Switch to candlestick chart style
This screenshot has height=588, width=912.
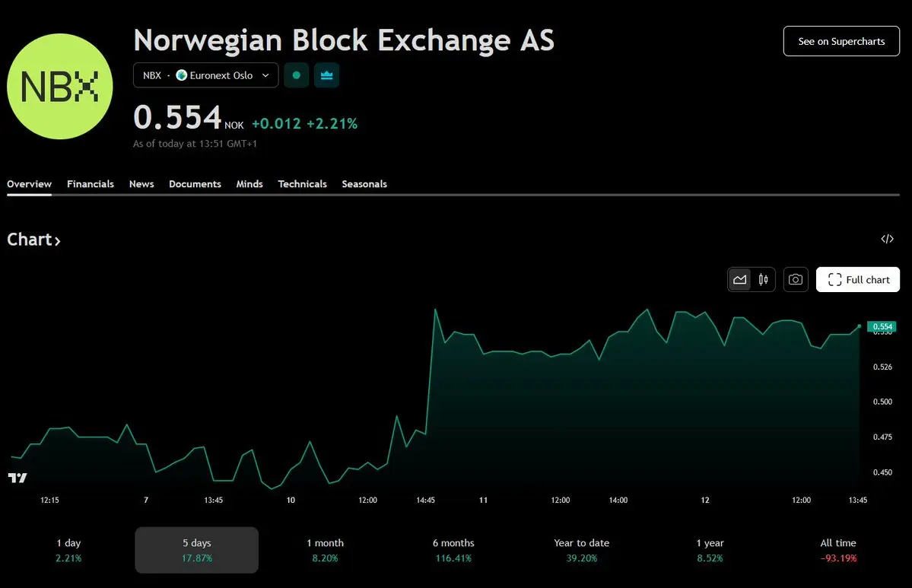click(x=763, y=280)
